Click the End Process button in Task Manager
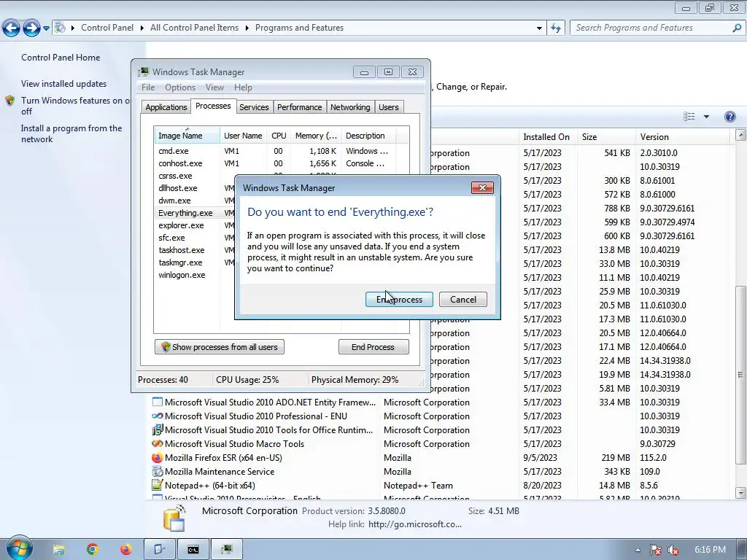Image resolution: width=747 pixels, height=560 pixels. [373, 346]
